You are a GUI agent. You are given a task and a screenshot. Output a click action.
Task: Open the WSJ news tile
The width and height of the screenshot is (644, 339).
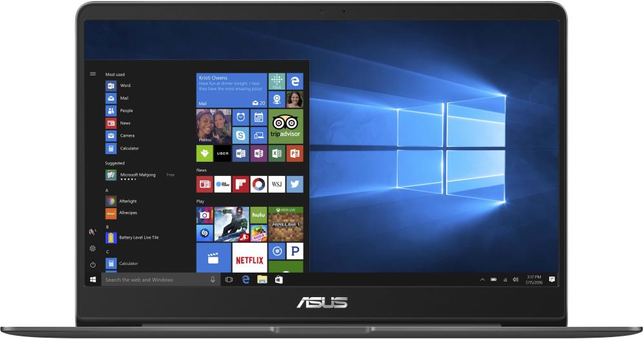tap(277, 184)
